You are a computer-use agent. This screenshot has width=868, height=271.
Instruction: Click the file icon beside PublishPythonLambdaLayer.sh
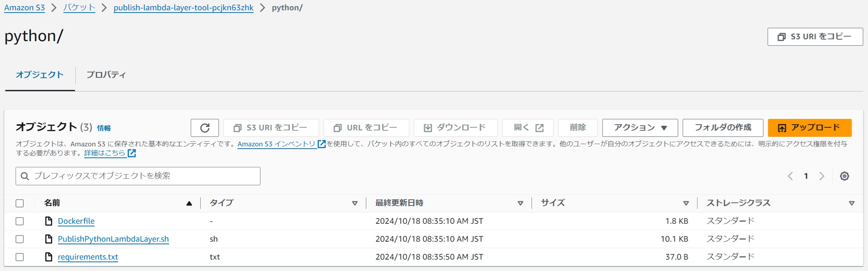pyautogui.click(x=49, y=239)
